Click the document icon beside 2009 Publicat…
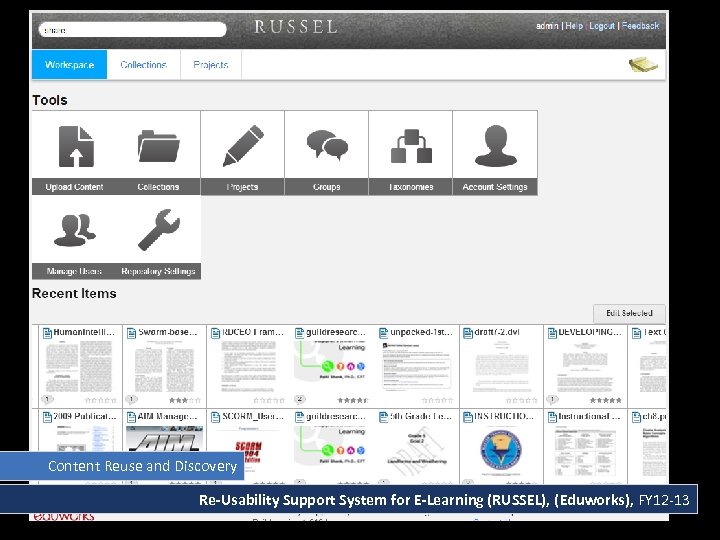The height and width of the screenshot is (540, 720). click(47, 417)
